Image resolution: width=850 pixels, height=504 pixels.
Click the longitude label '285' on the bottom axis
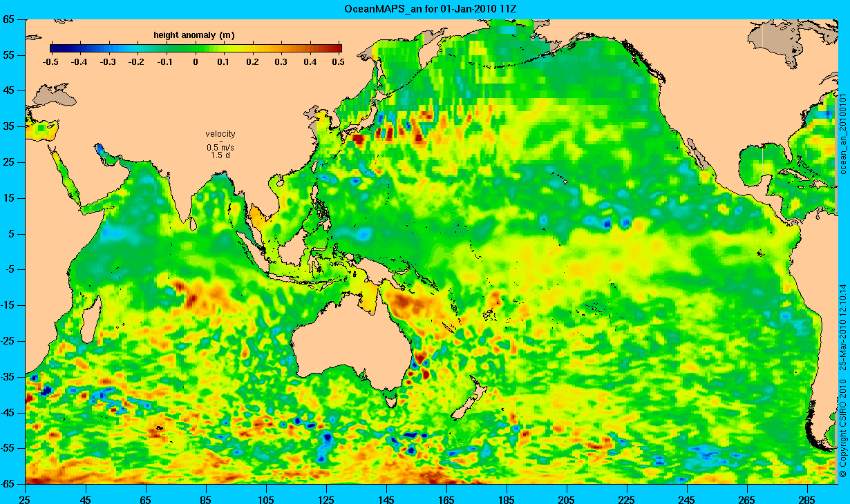tap(806, 498)
